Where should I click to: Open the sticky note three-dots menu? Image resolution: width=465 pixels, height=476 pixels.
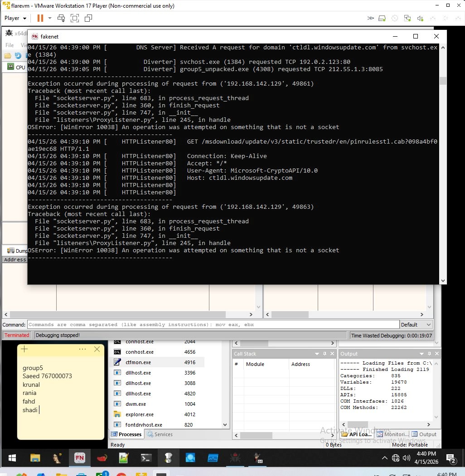(82, 349)
